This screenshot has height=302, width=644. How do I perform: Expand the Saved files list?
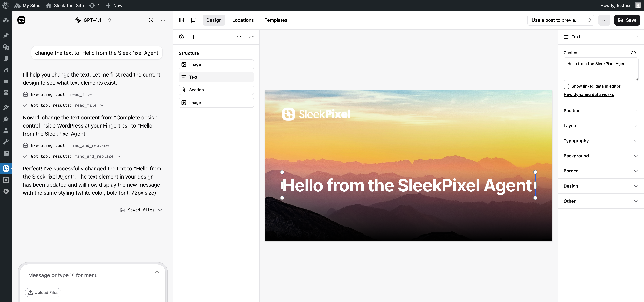pos(141,210)
